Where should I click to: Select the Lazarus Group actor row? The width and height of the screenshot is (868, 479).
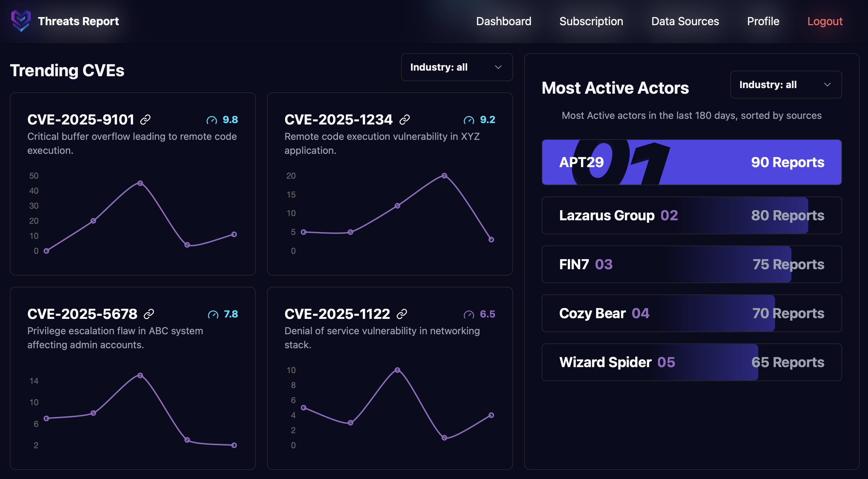coord(692,215)
